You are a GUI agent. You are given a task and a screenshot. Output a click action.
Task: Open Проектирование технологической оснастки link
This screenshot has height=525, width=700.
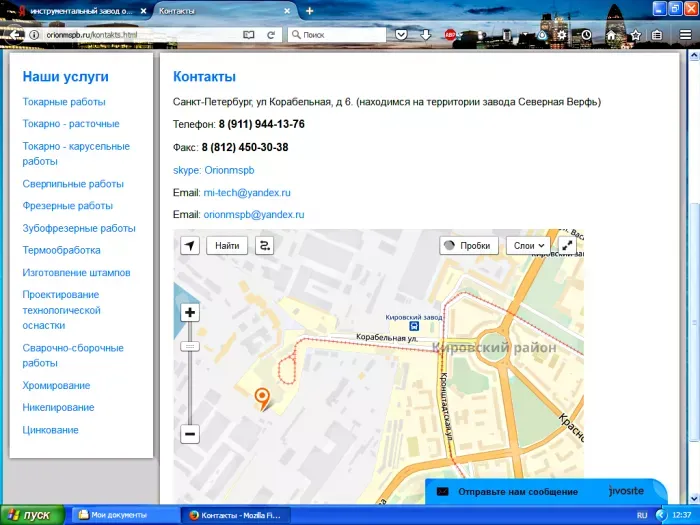point(61,310)
